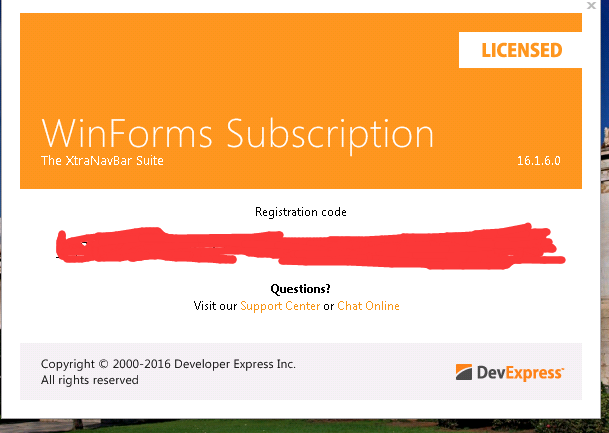Select the redacted registration code field

pos(310,247)
